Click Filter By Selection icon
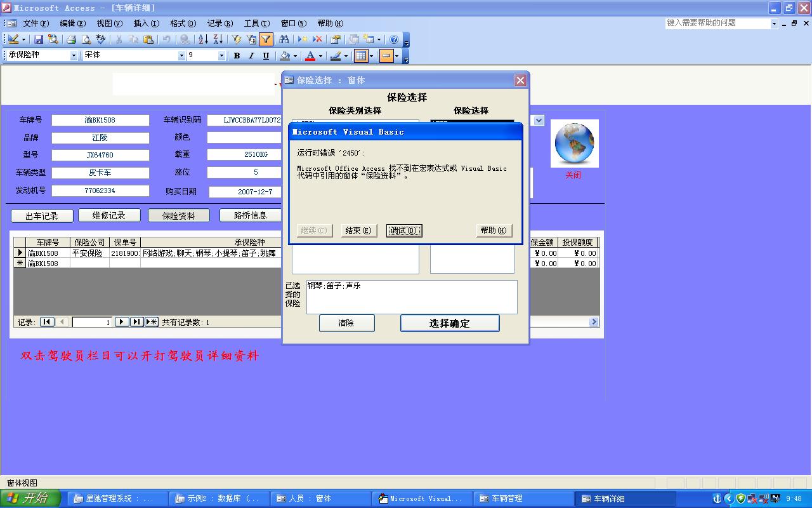This screenshot has width=812, height=508. (x=236, y=39)
